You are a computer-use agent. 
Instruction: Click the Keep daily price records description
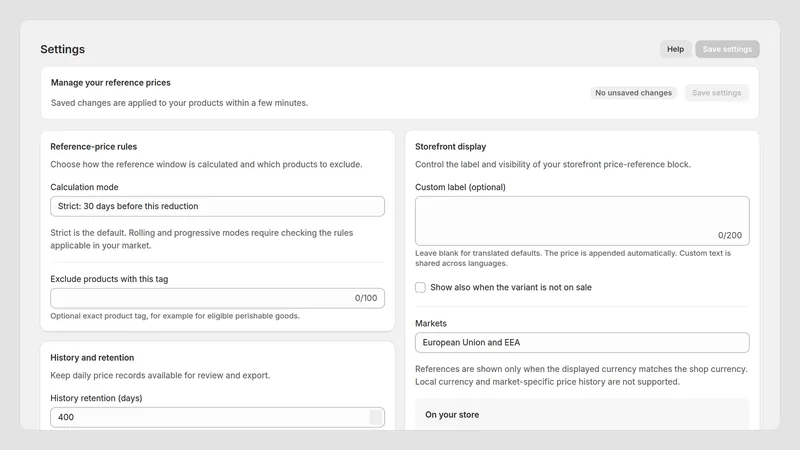160,375
